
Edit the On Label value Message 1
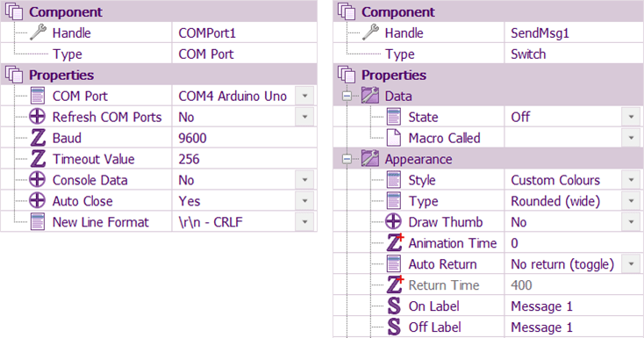(573, 306)
